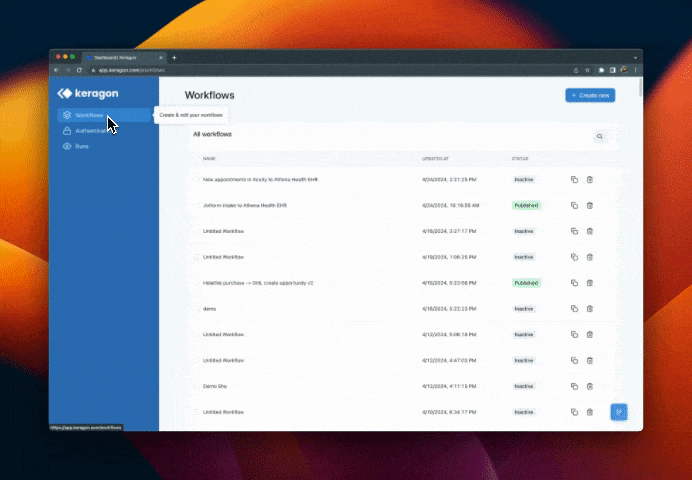The image size is (692, 480).
Task: Open Authentication in the sidebar
Action: (x=104, y=131)
